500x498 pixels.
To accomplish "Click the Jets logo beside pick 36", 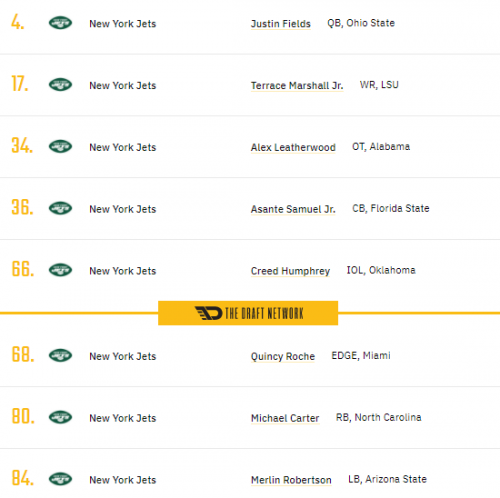I will (60, 208).
